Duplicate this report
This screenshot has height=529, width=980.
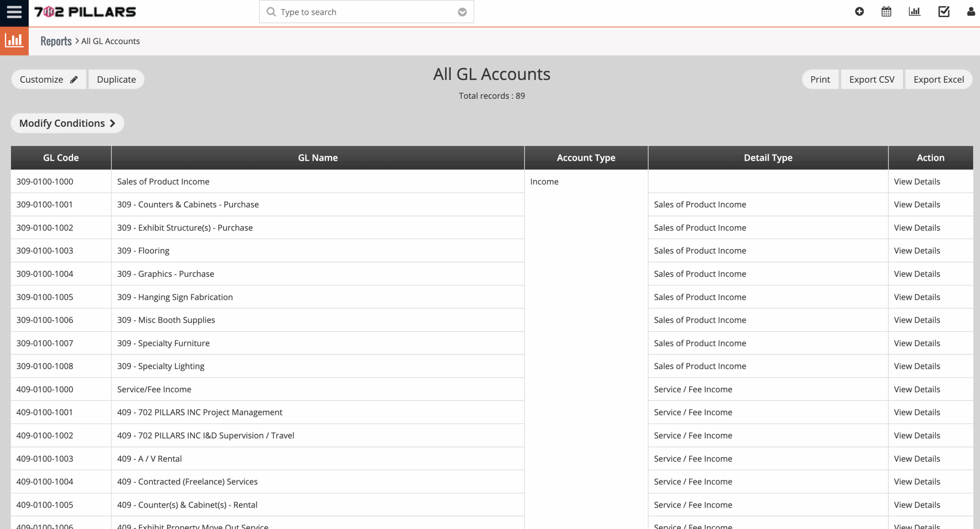116,80
